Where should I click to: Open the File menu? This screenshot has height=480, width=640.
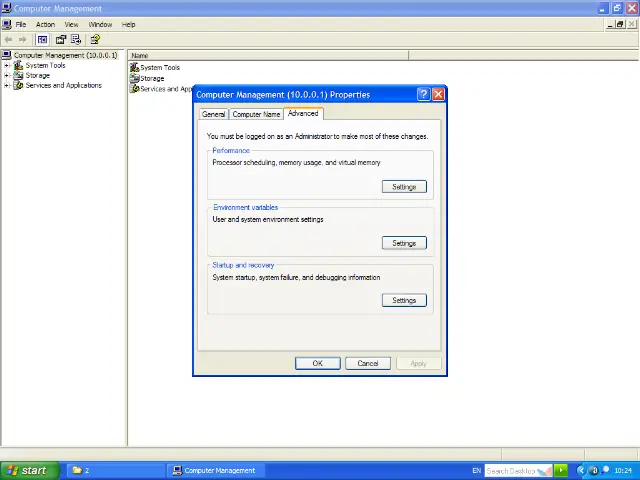click(21, 24)
